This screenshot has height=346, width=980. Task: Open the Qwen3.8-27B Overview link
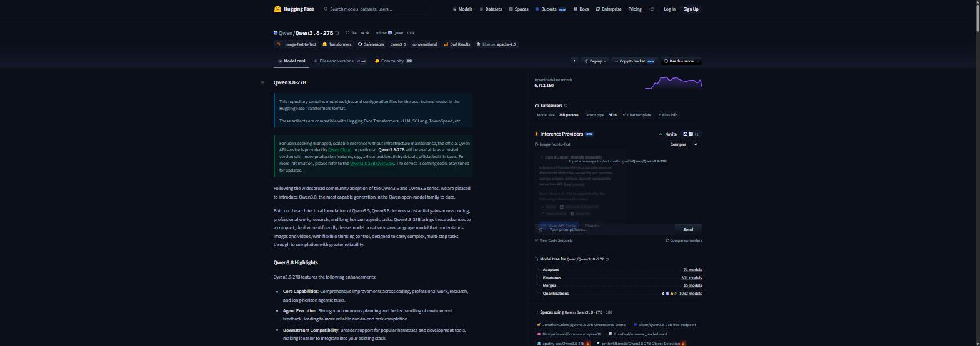point(372,164)
